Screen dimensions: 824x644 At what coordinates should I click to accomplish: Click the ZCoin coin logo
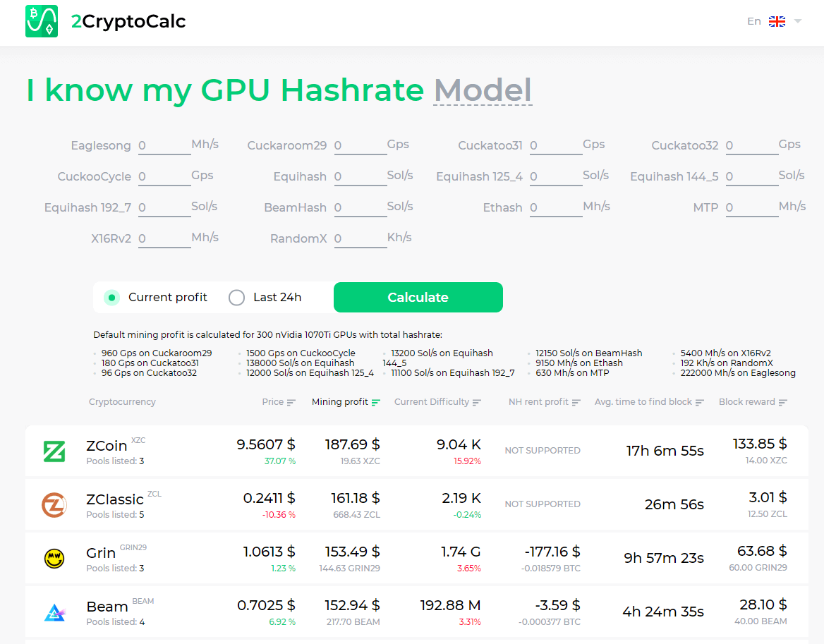tap(54, 451)
